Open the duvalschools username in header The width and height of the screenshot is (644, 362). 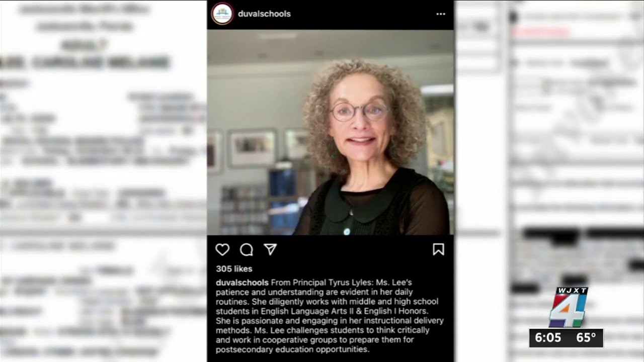(264, 14)
